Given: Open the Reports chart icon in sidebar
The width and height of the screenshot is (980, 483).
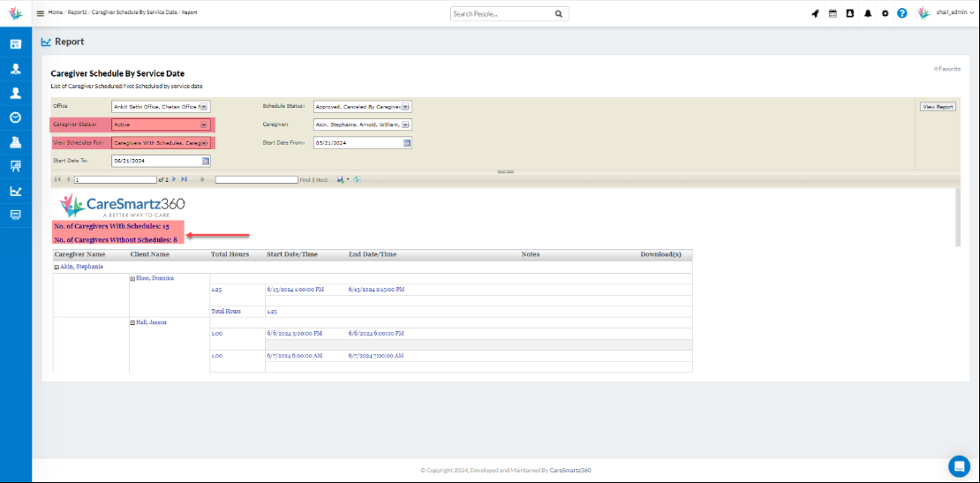Looking at the screenshot, I should point(16,191).
